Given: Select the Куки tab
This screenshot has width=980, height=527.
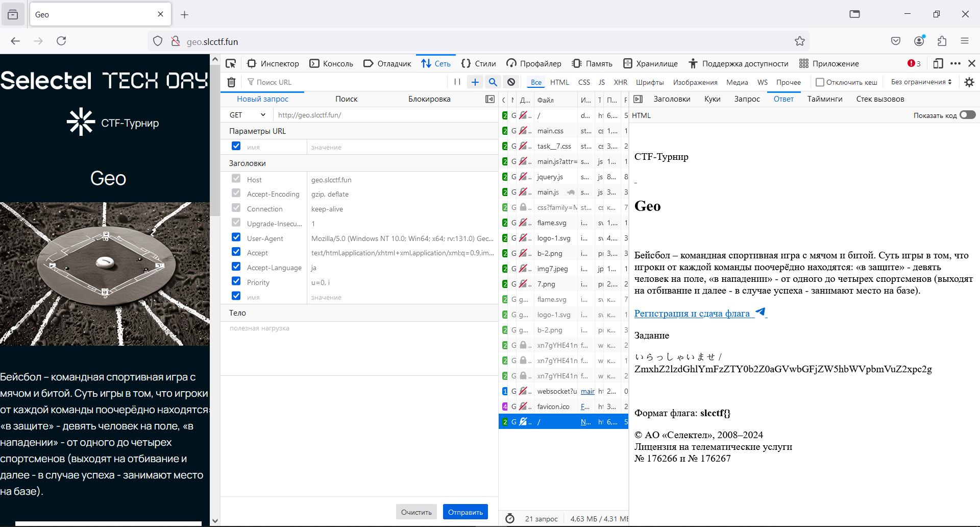Looking at the screenshot, I should pyautogui.click(x=712, y=99).
